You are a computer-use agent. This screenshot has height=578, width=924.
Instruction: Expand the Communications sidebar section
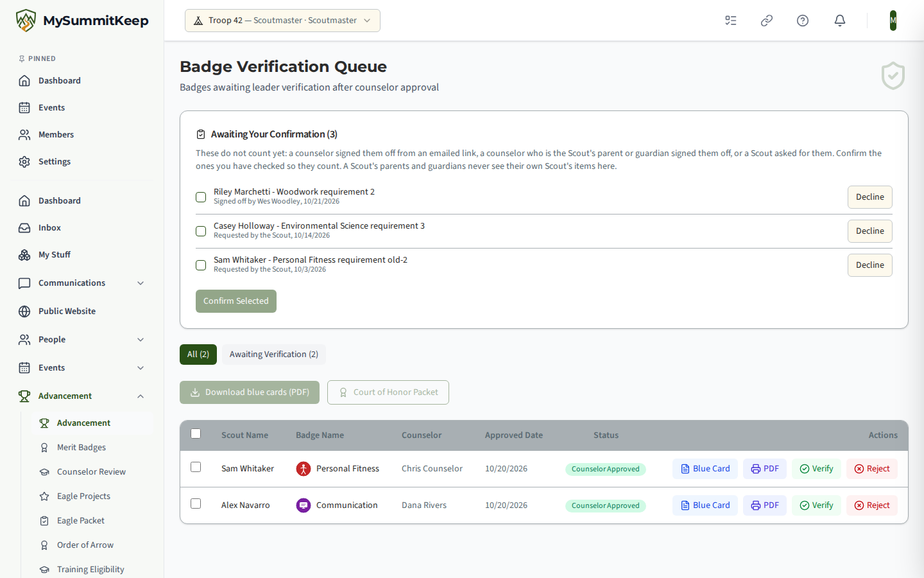tap(82, 283)
